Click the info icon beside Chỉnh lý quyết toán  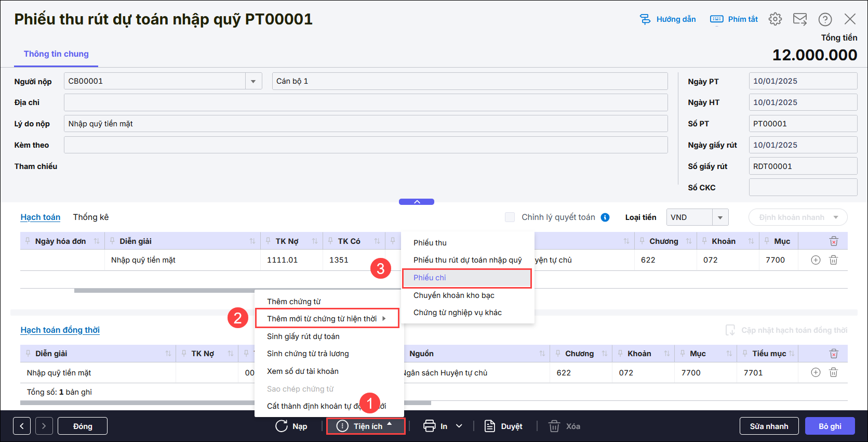(x=605, y=217)
